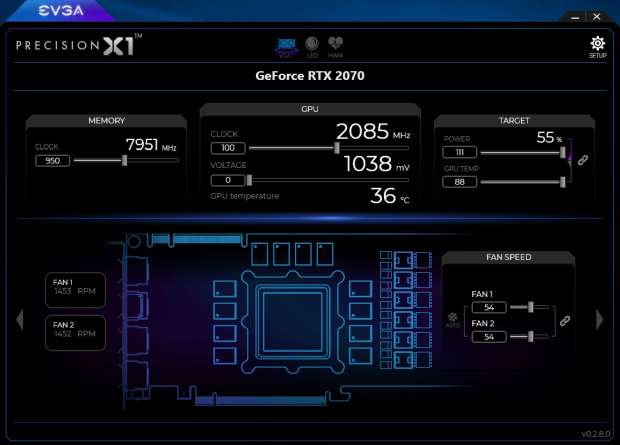Click the memory clock offset field 950
This screenshot has width=620, height=445.
tap(53, 161)
